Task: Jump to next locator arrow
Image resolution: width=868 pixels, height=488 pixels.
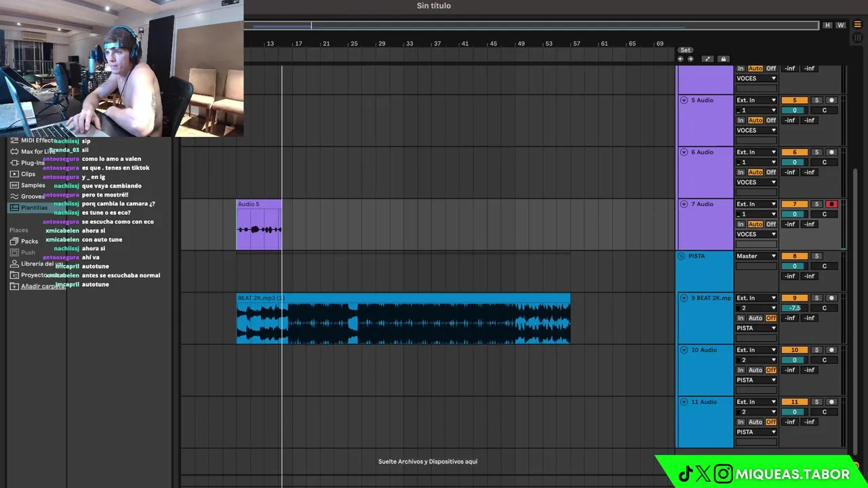Action: [690, 59]
